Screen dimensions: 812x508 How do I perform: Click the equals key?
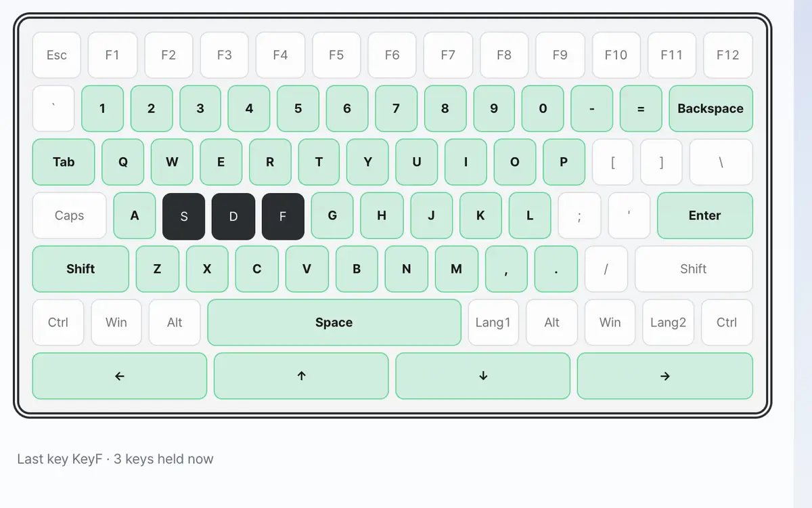coord(641,108)
